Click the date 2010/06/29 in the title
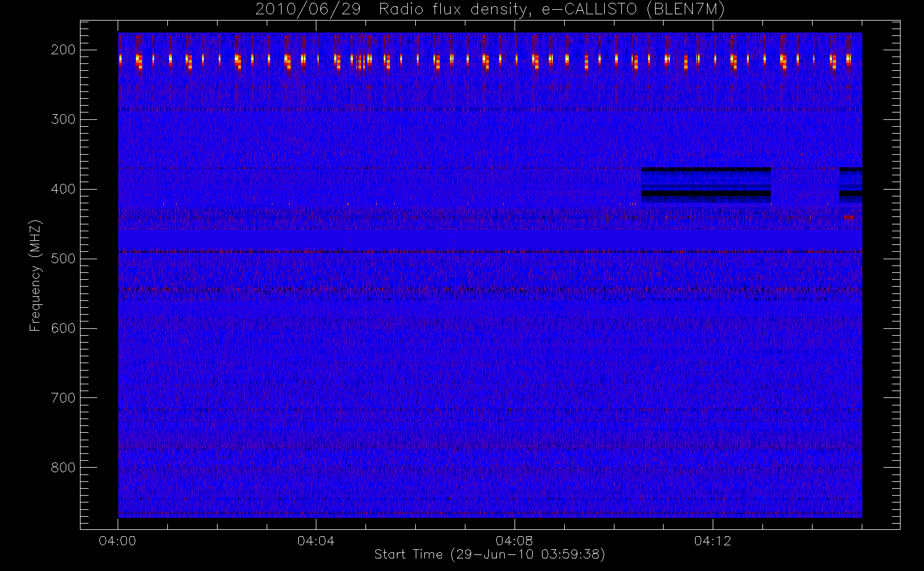Screen dimensions: 924x571 click(308, 10)
